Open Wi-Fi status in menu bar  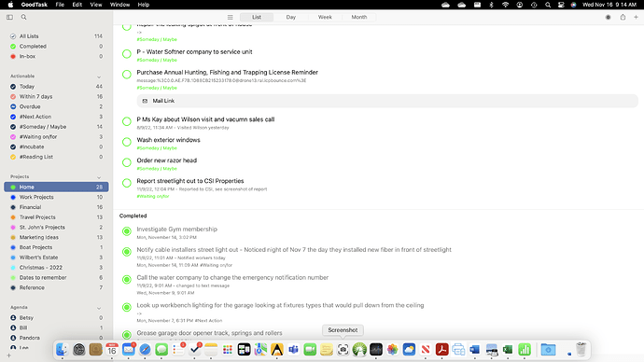[505, 5]
